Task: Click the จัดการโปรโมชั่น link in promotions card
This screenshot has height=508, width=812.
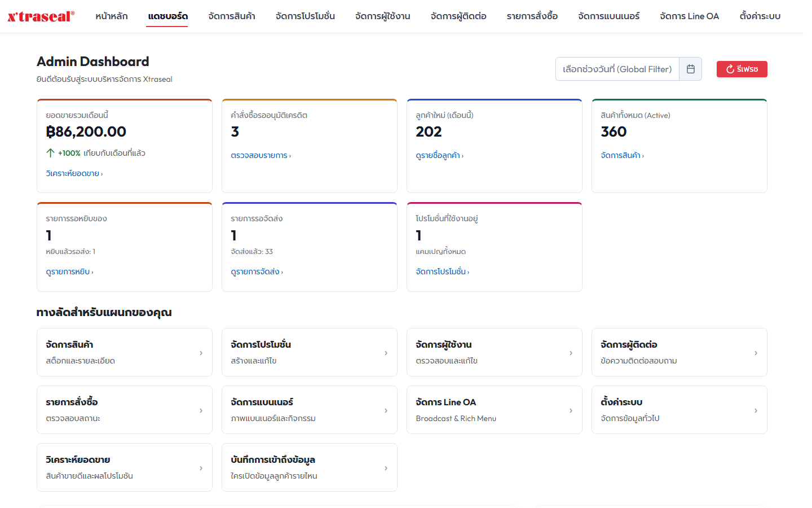Action: pyautogui.click(x=443, y=271)
